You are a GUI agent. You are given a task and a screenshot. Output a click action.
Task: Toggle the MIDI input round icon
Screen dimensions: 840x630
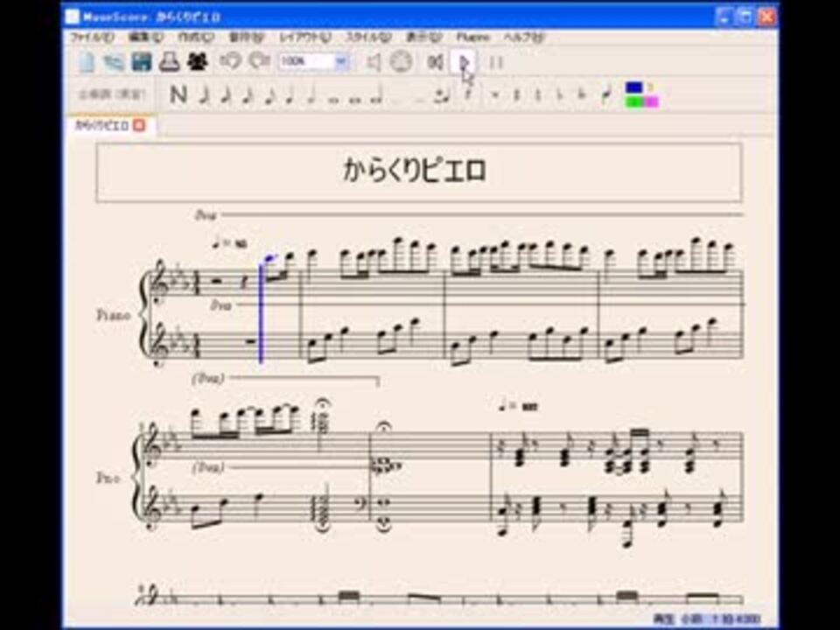click(401, 61)
